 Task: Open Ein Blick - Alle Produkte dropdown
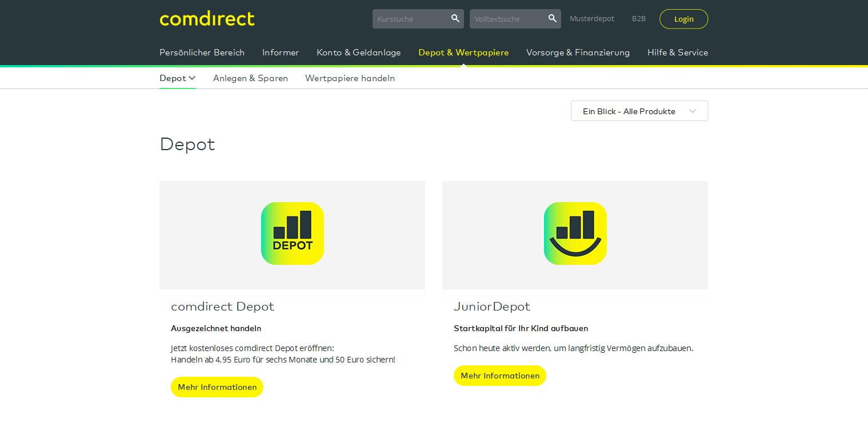[x=639, y=111]
